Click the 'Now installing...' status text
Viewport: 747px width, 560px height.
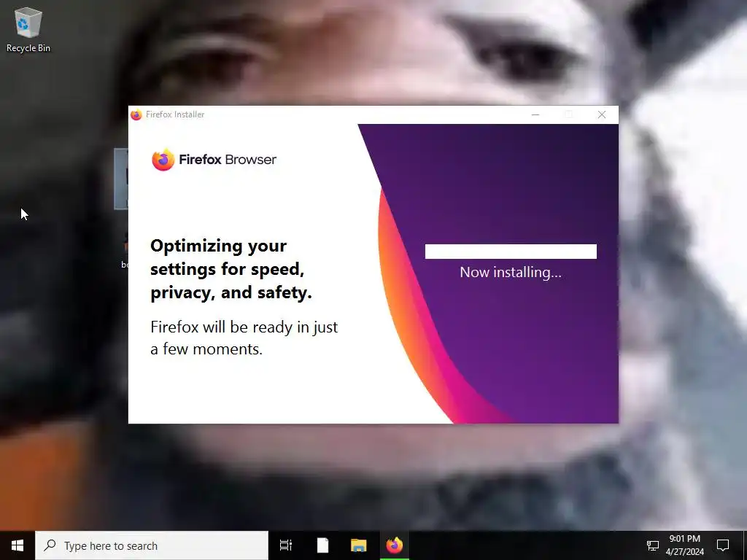511,273
